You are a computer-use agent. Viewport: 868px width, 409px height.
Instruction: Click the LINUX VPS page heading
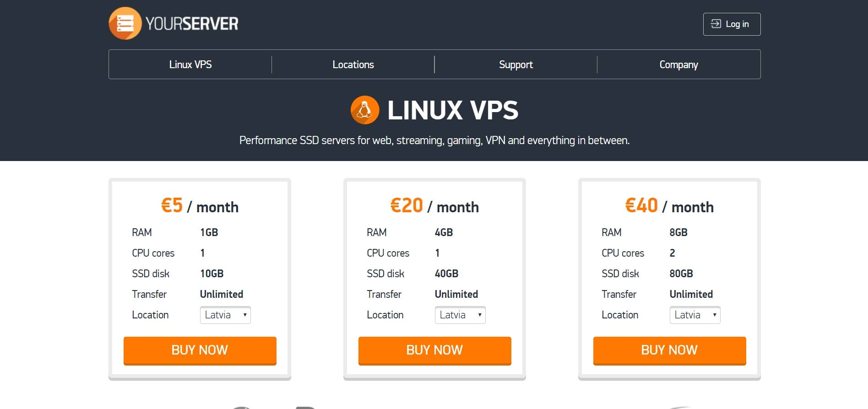pyautogui.click(x=453, y=110)
